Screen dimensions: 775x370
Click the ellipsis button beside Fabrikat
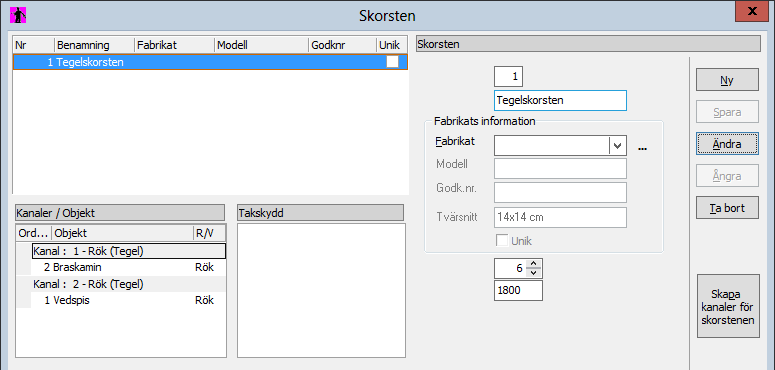click(x=643, y=148)
